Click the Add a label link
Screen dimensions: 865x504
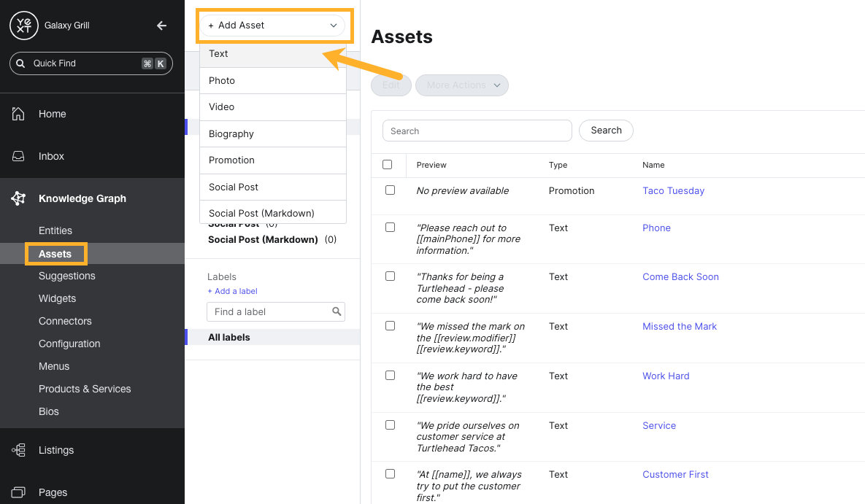(x=232, y=291)
